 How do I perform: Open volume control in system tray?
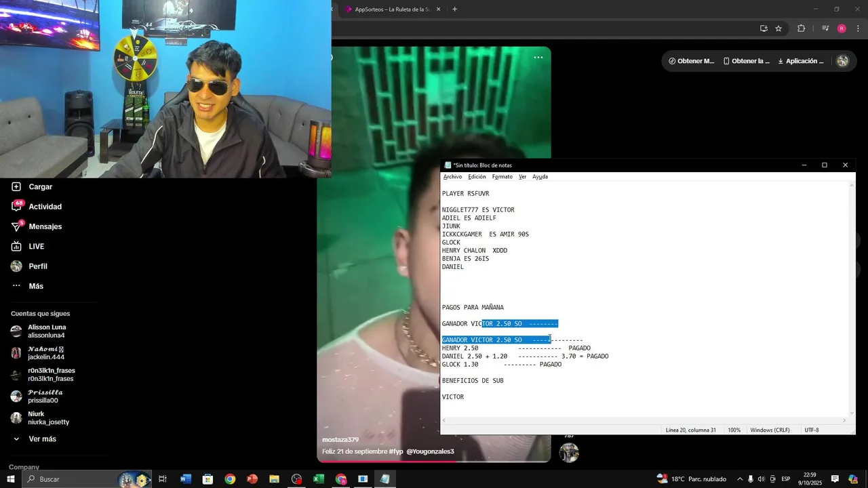point(761,479)
